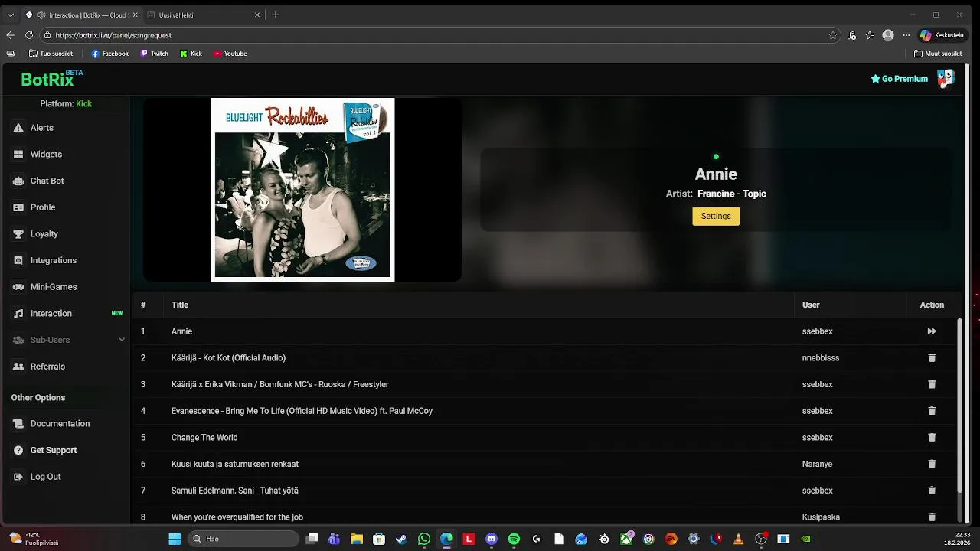Mute the Interaction BotRix tab audio
The height and width of the screenshot is (551, 980).
point(41,15)
